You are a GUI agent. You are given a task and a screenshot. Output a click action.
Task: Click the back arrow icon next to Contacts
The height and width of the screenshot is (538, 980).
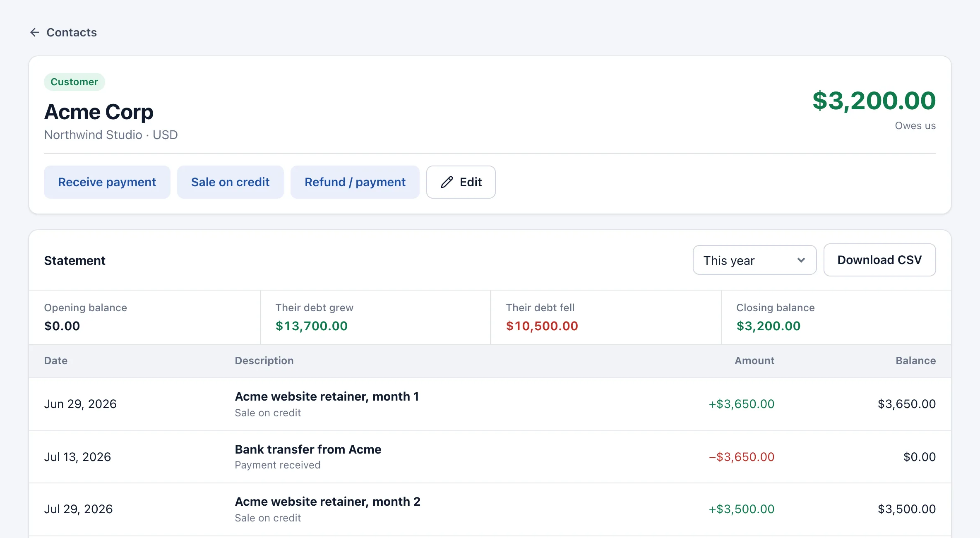pyautogui.click(x=35, y=32)
